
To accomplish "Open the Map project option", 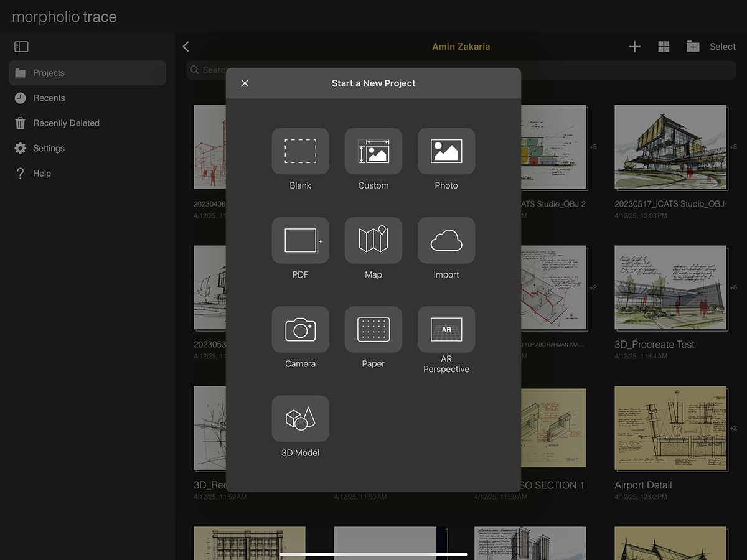I will coord(373,240).
